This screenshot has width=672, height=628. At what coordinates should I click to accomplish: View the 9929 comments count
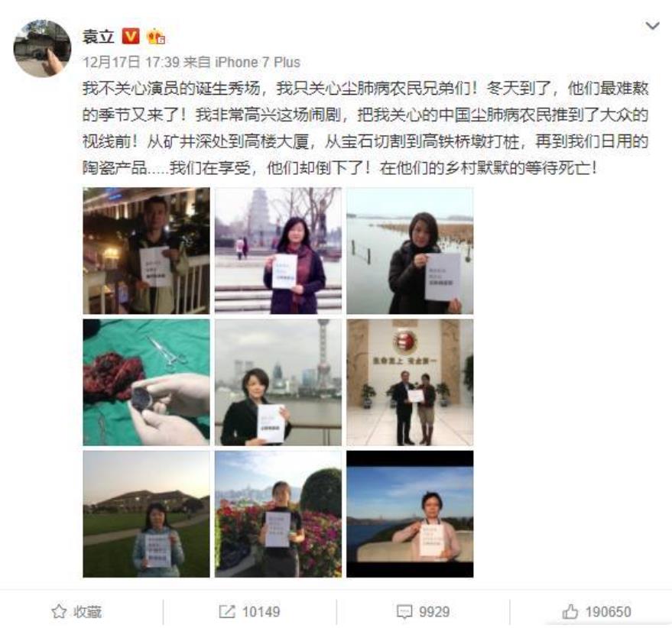pos(434,611)
